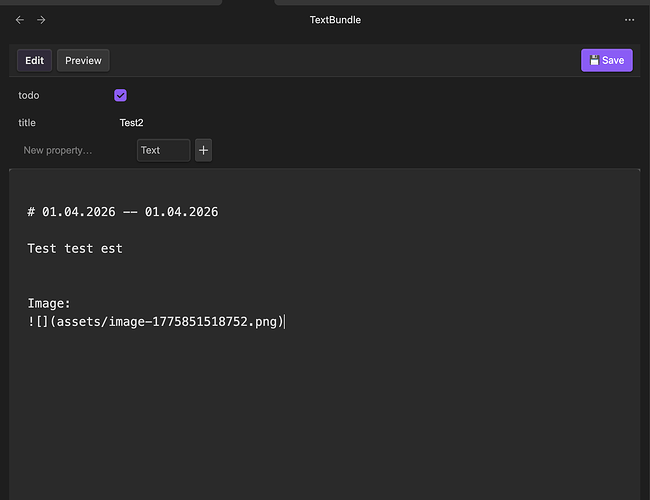Click the 'Image:' line in editor
The image size is (650, 500).
[49, 303]
